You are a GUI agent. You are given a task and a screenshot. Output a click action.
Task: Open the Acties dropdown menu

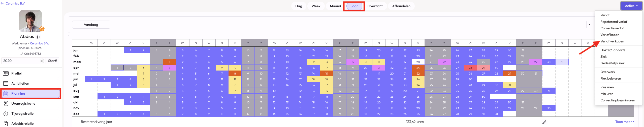[631, 6]
